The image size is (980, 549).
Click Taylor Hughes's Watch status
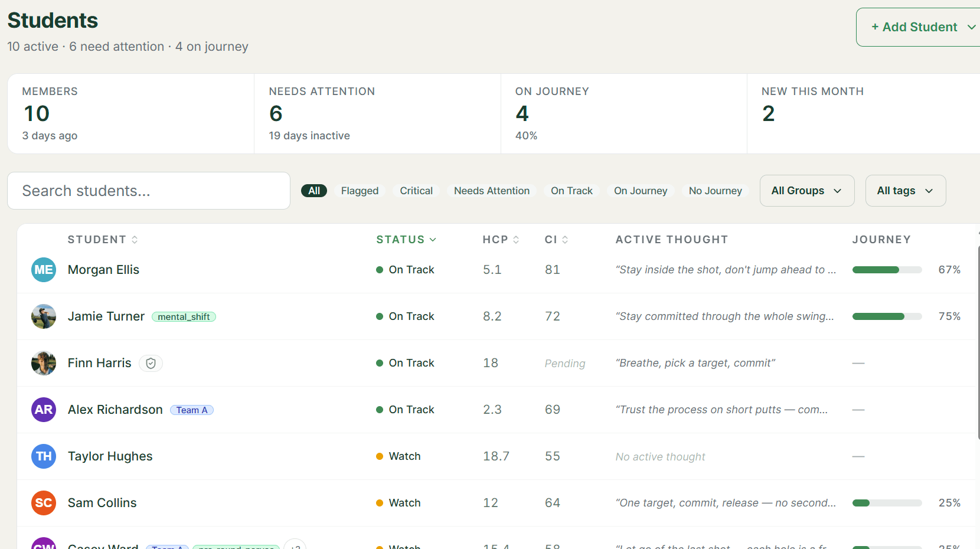click(398, 456)
